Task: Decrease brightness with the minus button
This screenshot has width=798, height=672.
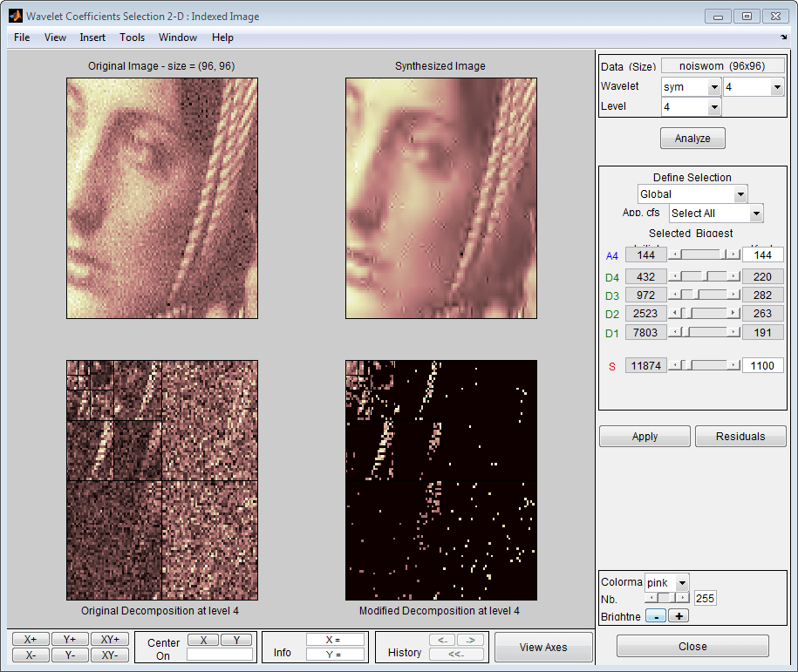Action: coord(655,616)
